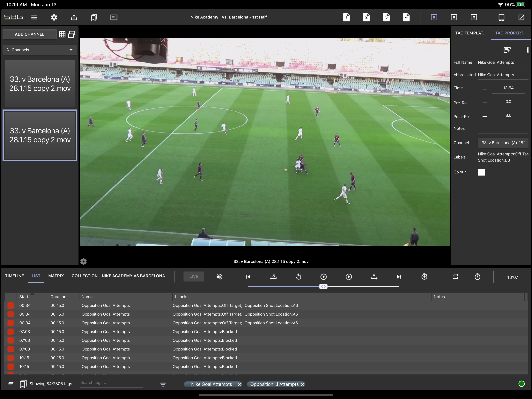Click the slow motion play icon
This screenshot has height=399, width=532.
click(x=349, y=277)
